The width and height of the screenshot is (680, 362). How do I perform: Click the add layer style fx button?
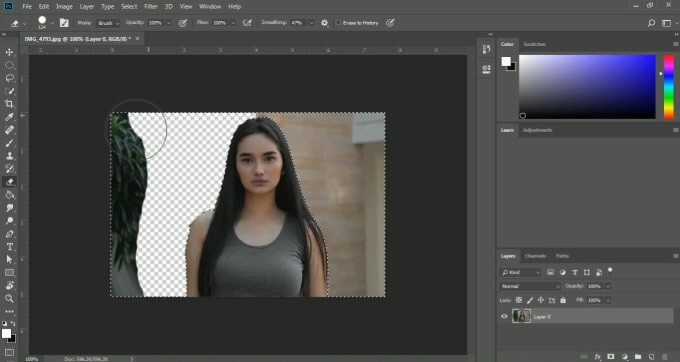pyautogui.click(x=598, y=357)
